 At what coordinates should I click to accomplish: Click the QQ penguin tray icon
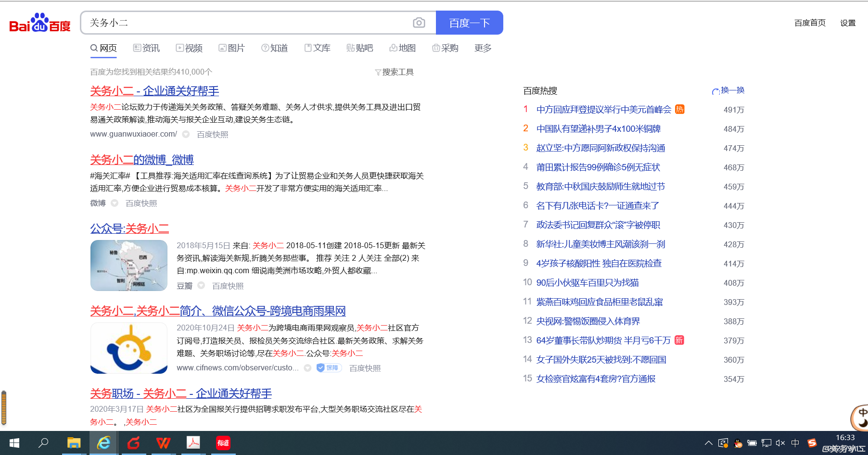coord(738,443)
